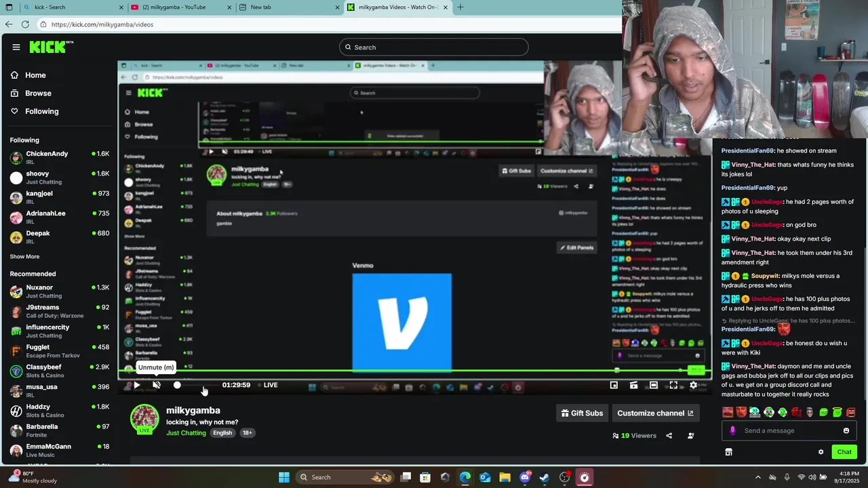Open chat settings gear

coord(821,452)
